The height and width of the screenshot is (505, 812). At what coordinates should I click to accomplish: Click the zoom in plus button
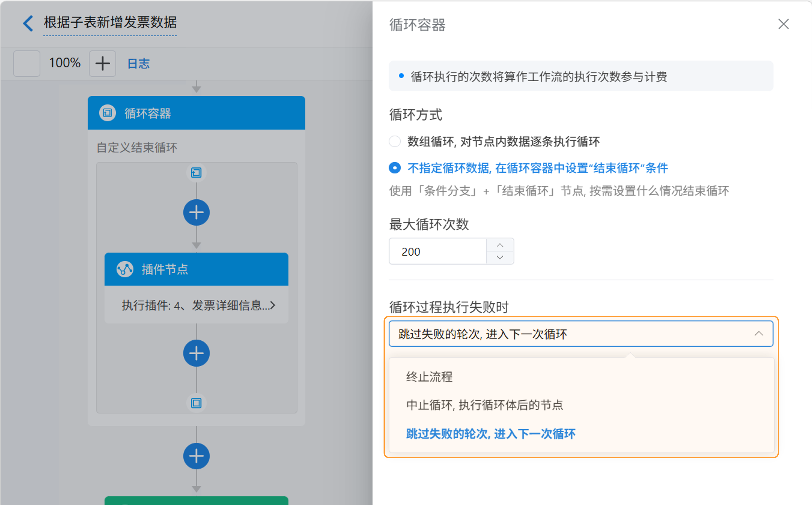tap(102, 63)
